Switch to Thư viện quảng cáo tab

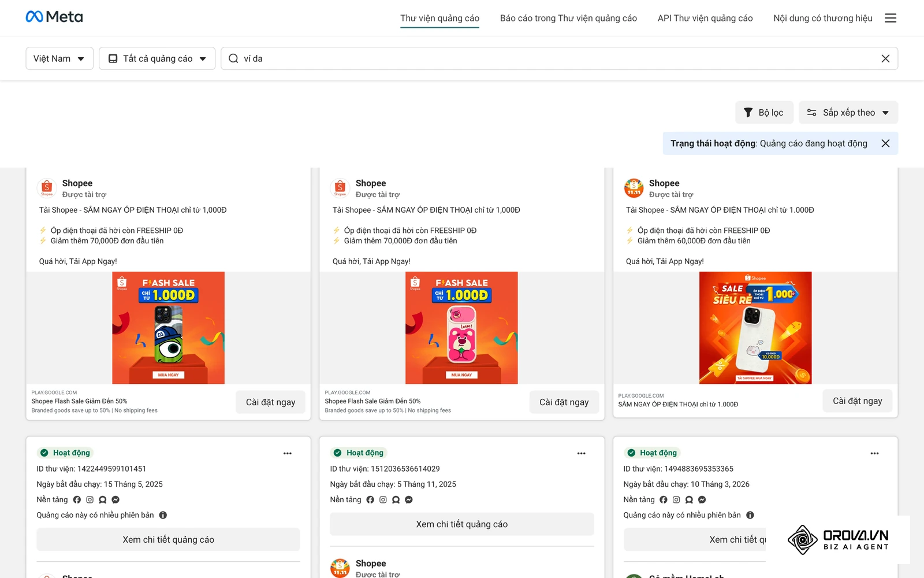point(440,18)
